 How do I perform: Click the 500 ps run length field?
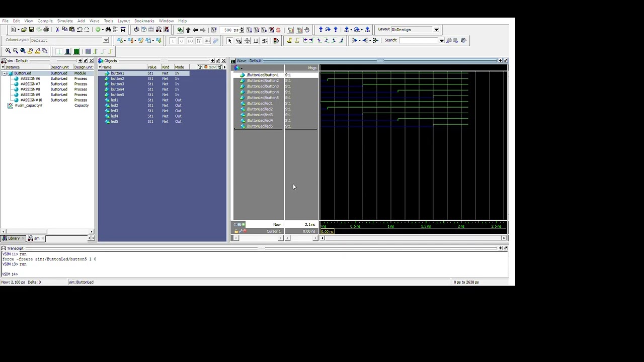228,30
